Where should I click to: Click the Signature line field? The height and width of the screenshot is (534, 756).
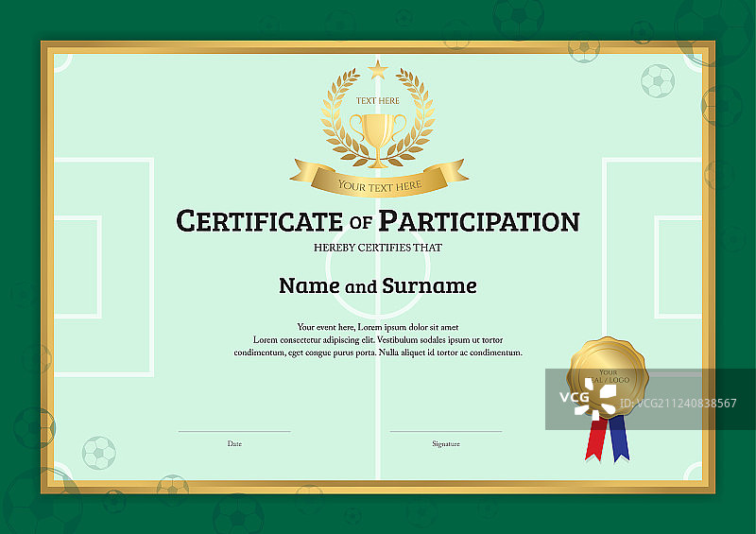(x=446, y=432)
